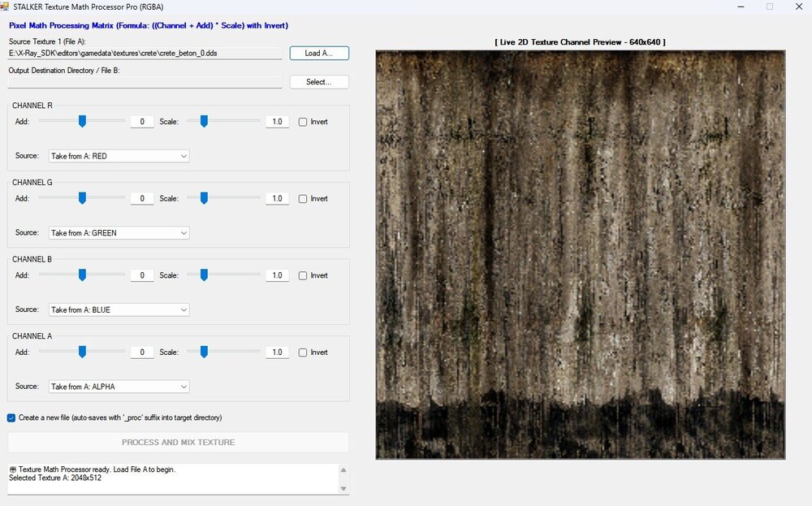Viewport: 812px width, 506px height.
Task: Expand the Take from A: GREEN dropdown
Action: tap(119, 233)
